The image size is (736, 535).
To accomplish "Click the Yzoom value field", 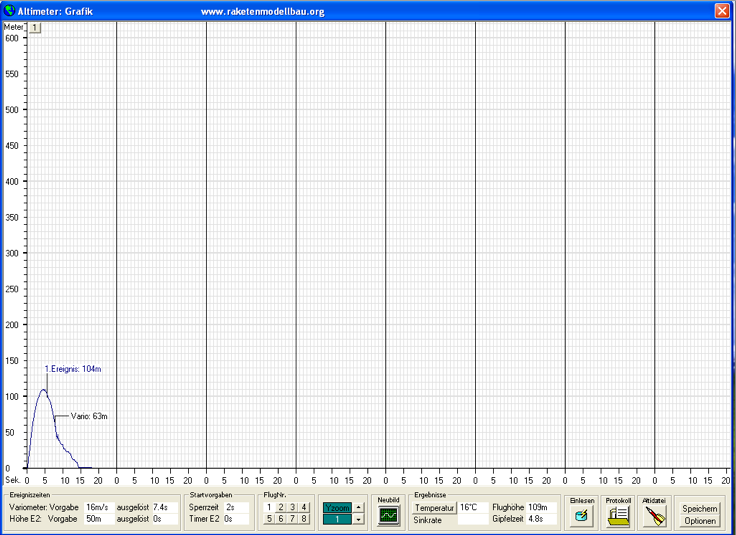I will tap(338, 520).
